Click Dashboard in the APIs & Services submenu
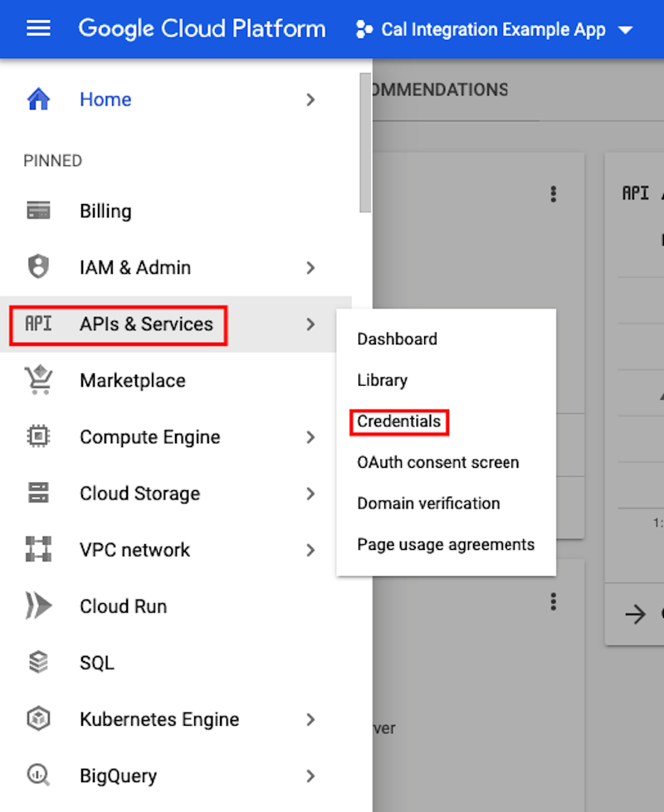The image size is (664, 812). click(x=397, y=339)
